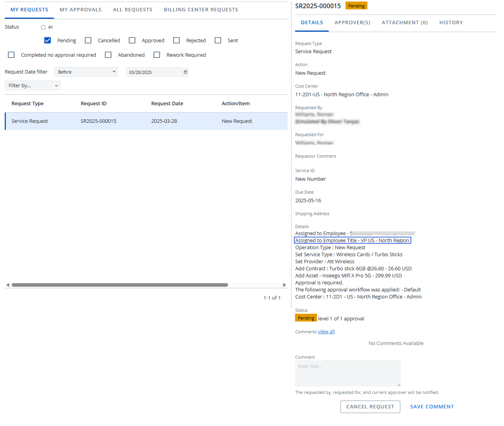Enable the Cancelled status checkbox
Viewport: 504px width, 426px height.
[88, 40]
